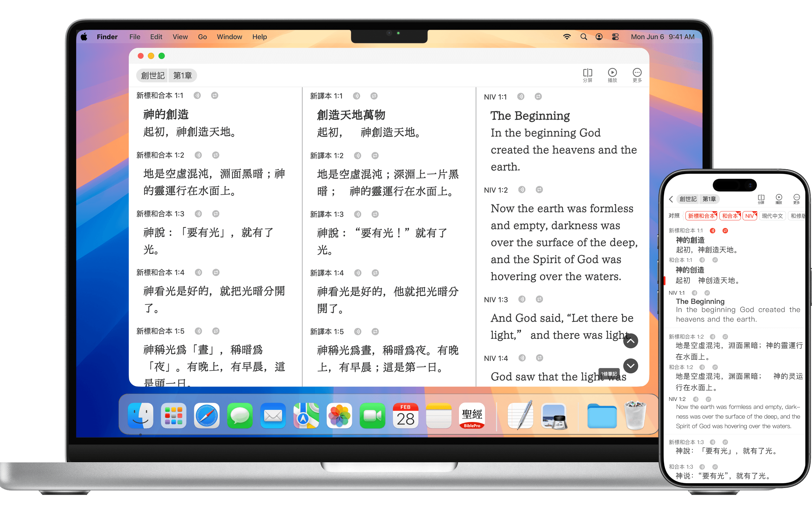This screenshot has height=508, width=812.
Task: Open BiblePro 聖經 app in the Dock
Action: pos(472,416)
